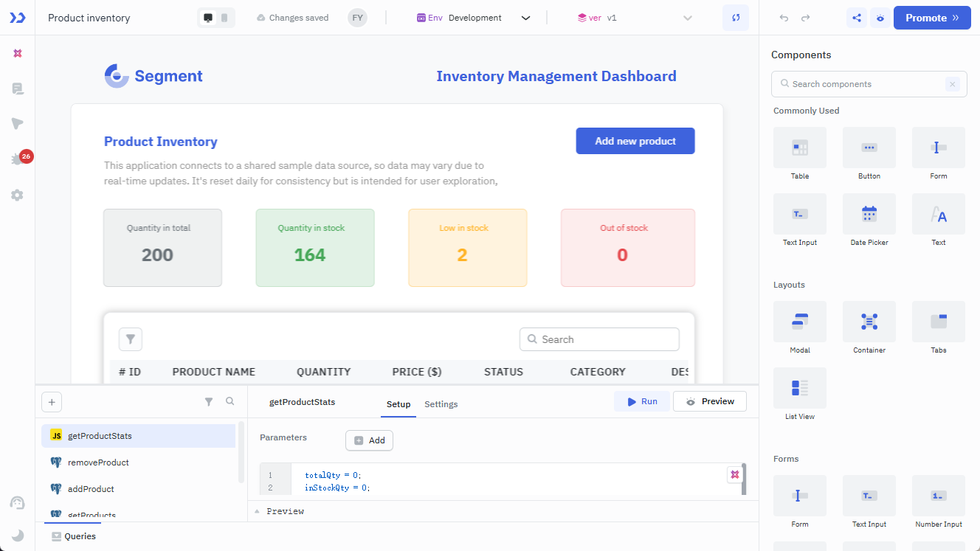The width and height of the screenshot is (980, 551).
Task: Click the STATUS column header
Action: coord(503,372)
